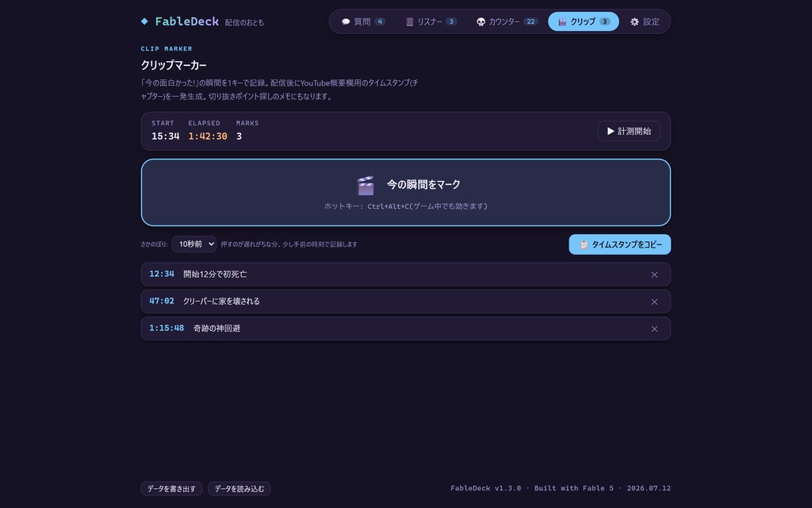Click the ELAPSED value 1:42:30

(208, 136)
